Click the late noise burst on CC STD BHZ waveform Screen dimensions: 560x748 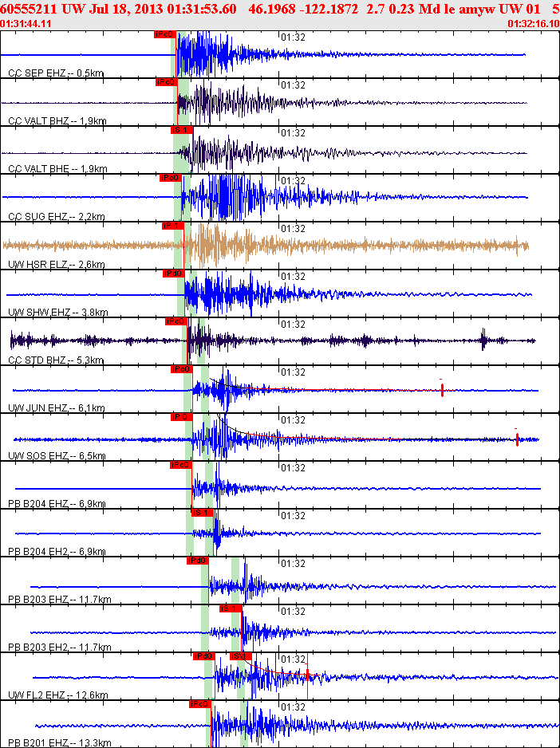[483, 340]
